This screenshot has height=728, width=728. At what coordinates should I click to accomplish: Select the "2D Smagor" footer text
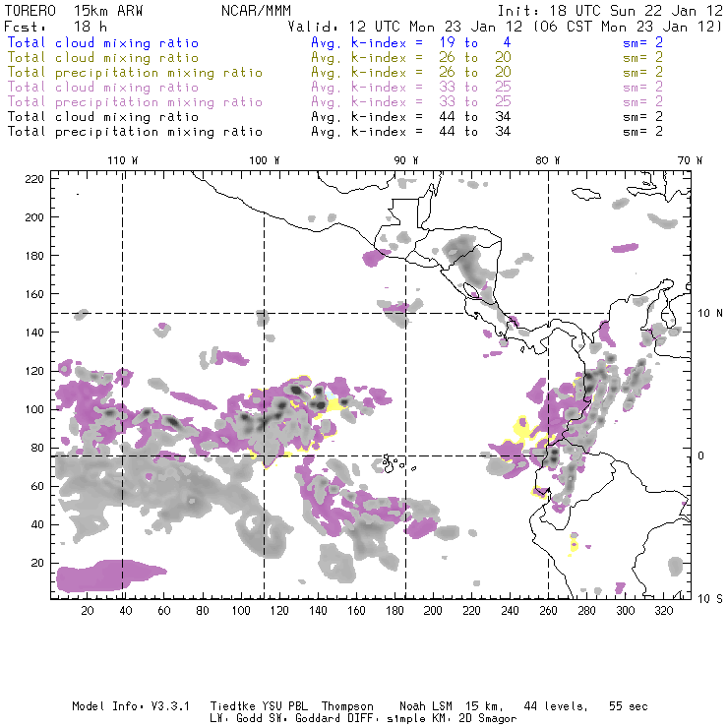tap(488, 719)
